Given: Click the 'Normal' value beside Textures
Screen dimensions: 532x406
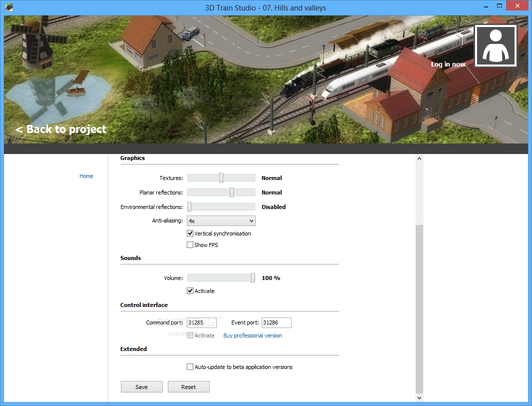Looking at the screenshot, I should (x=272, y=178).
